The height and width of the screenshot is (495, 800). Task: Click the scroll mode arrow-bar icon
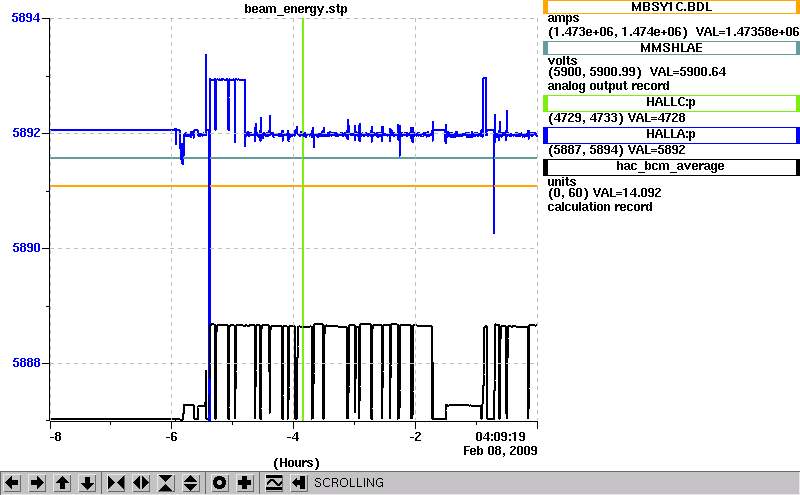(x=299, y=483)
